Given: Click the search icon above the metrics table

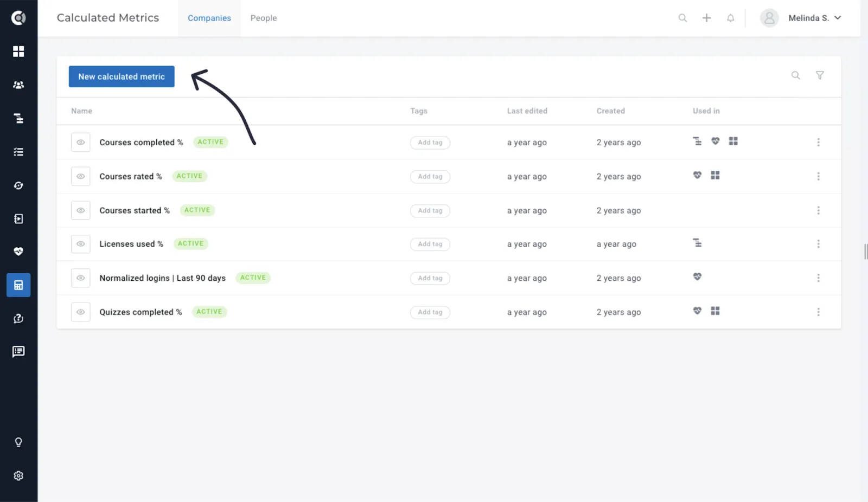Looking at the screenshot, I should (796, 75).
